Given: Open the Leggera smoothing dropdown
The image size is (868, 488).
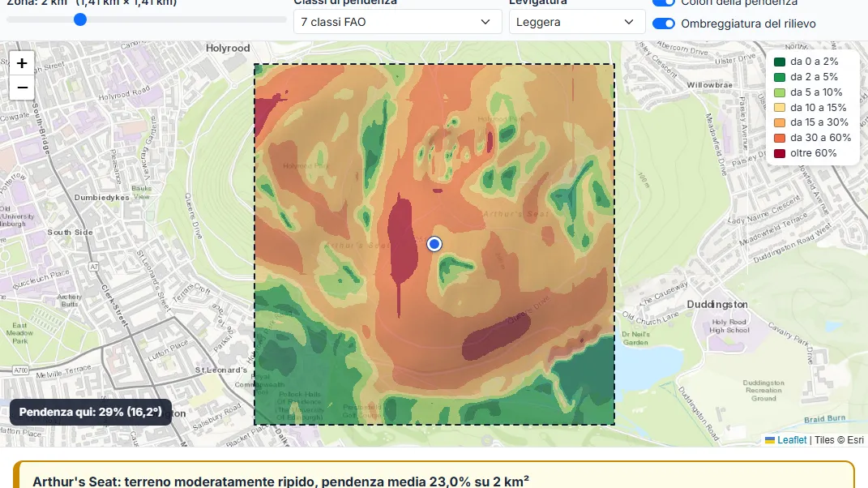Looking at the screenshot, I should tap(577, 22).
